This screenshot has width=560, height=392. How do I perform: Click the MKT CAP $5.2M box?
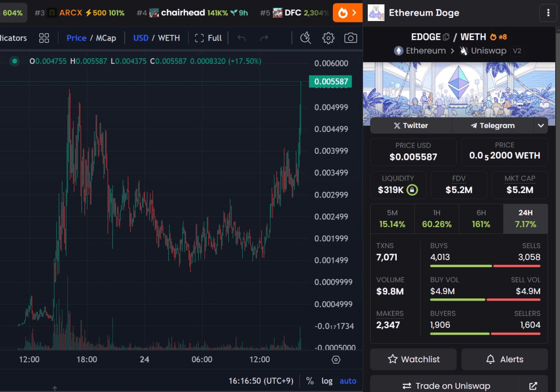pyautogui.click(x=520, y=185)
